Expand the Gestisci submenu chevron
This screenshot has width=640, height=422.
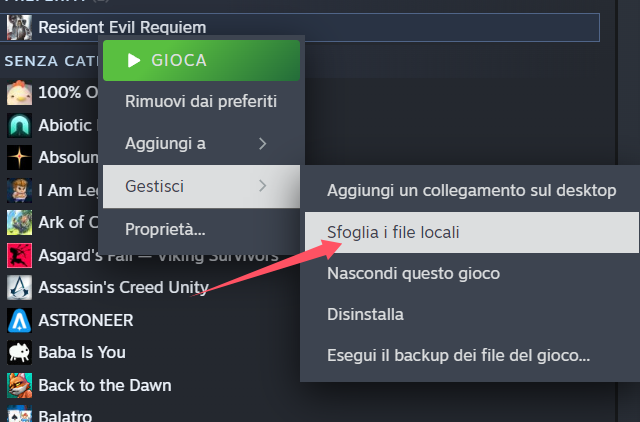tap(263, 186)
